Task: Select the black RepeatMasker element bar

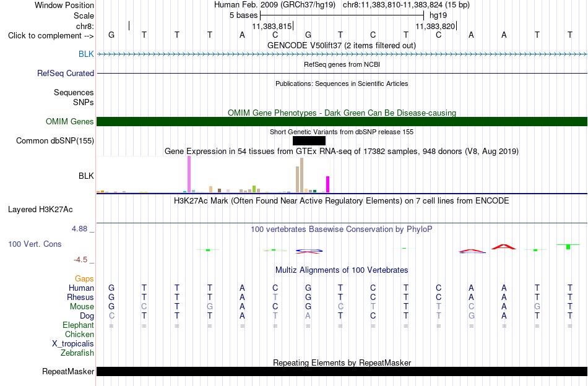Action: (x=342, y=371)
